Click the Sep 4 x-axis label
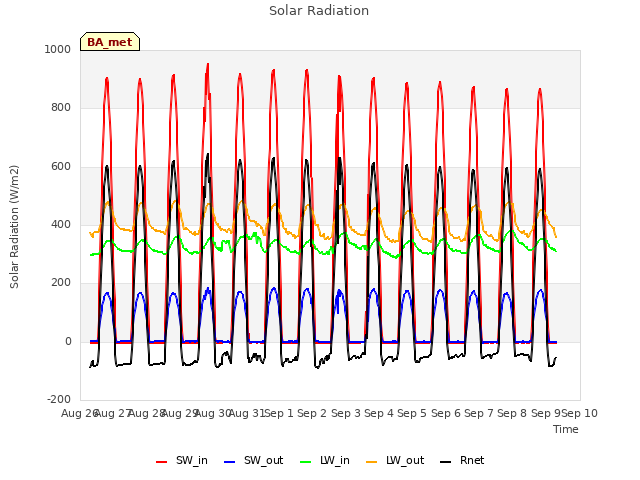This screenshot has height=480, width=640. [x=379, y=413]
